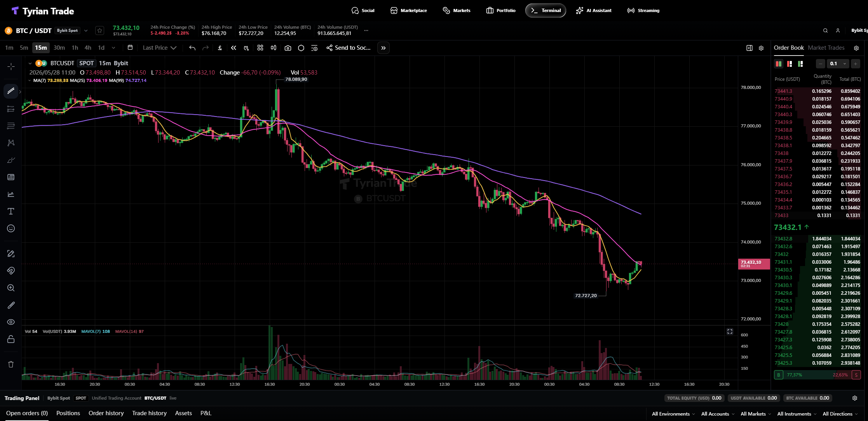Go to the Portfolio menu
This screenshot has height=421, width=868.
click(501, 10)
